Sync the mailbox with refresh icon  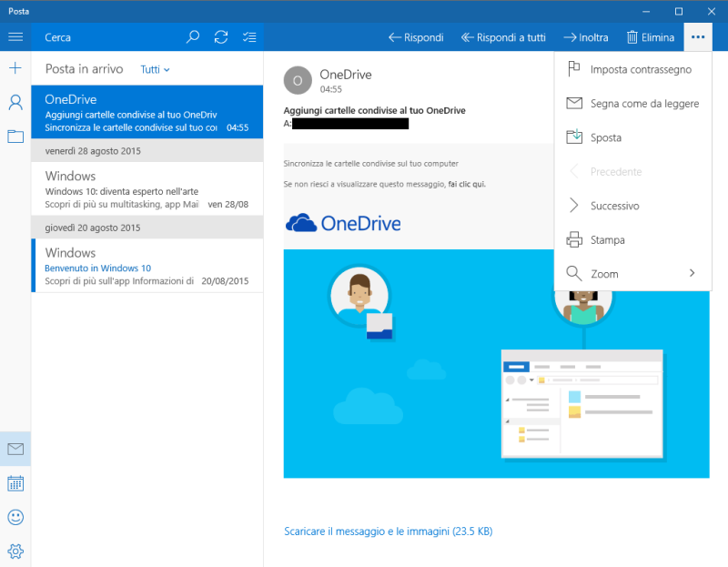pos(221,36)
